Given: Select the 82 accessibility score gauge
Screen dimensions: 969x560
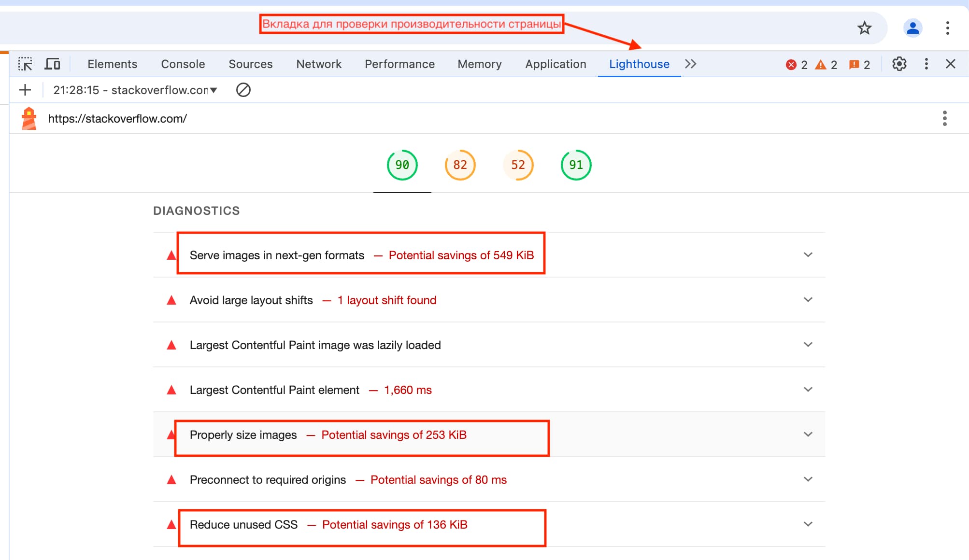Looking at the screenshot, I should coord(460,165).
